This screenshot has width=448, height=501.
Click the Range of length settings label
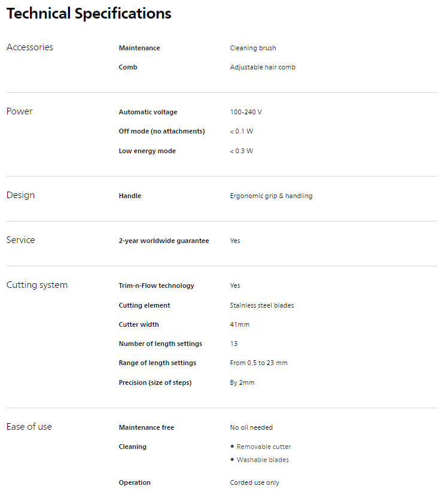[x=157, y=363]
